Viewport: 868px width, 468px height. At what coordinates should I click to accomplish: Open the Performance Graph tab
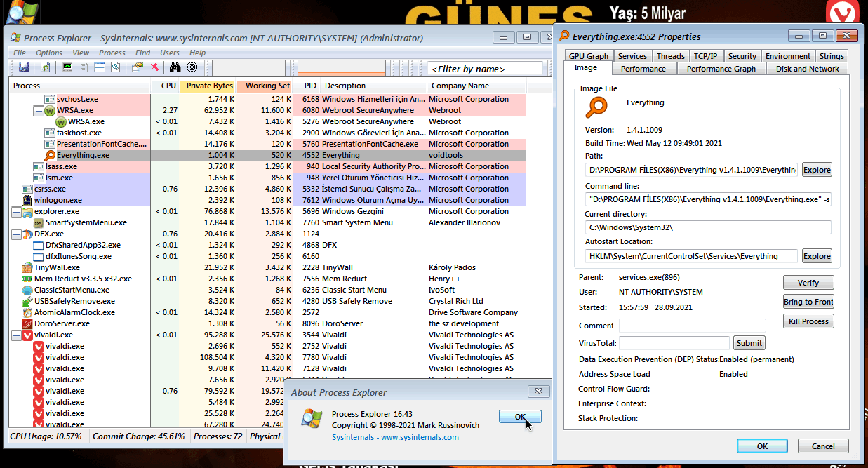[x=721, y=69]
